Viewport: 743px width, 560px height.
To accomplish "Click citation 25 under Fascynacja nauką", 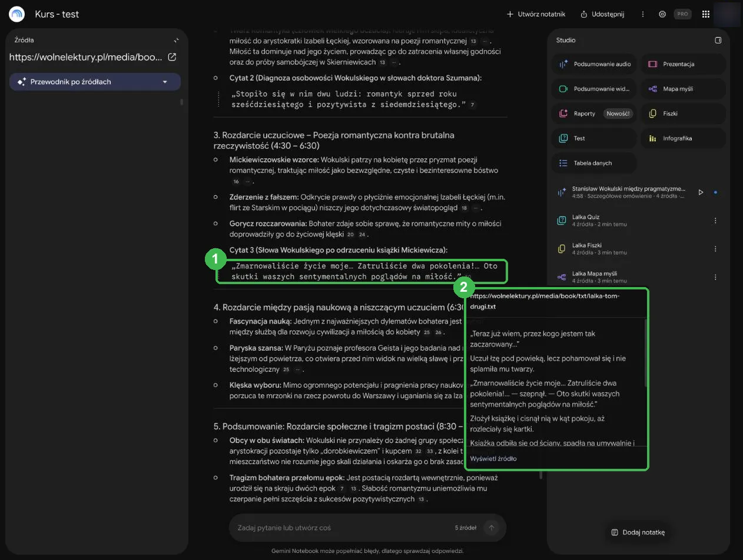I will tap(427, 333).
